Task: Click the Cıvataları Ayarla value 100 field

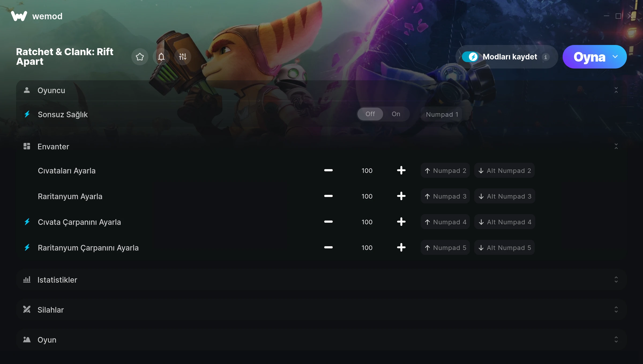Action: tap(367, 170)
